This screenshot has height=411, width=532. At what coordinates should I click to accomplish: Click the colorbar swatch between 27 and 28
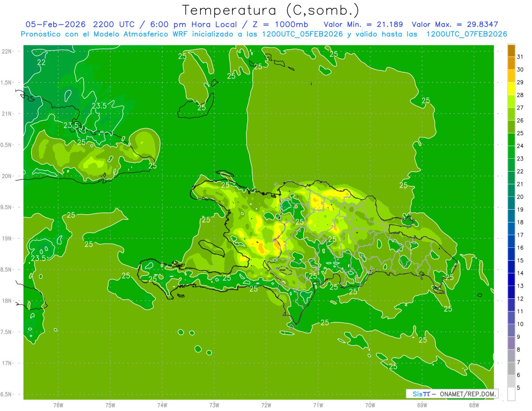(x=511, y=102)
